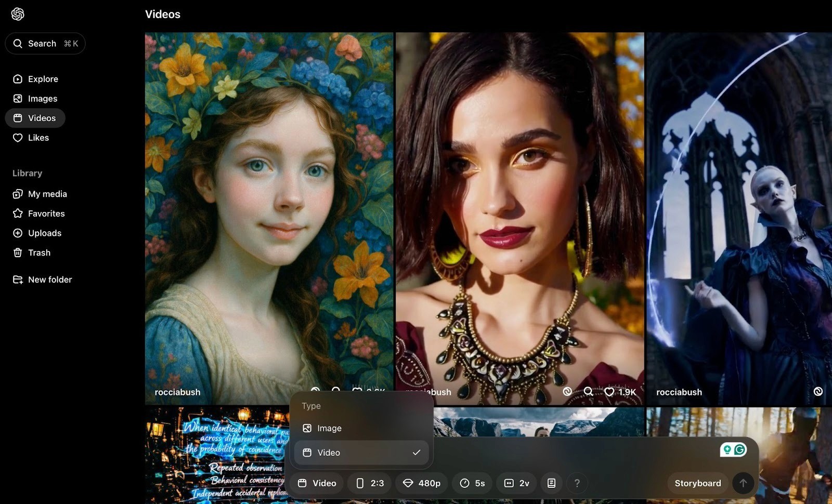Screen dimensions: 832x504
Task: Select the Explore icon in the sidebar
Action: [18, 78]
